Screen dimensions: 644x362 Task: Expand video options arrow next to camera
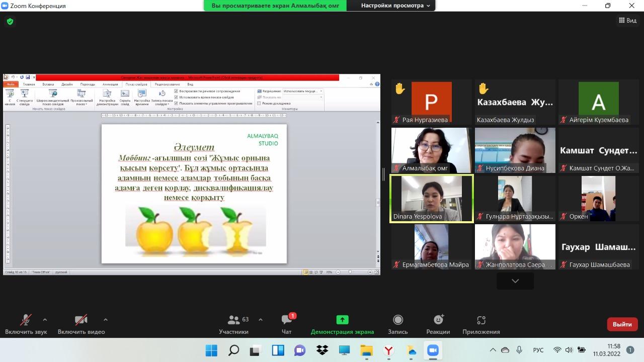click(x=105, y=319)
